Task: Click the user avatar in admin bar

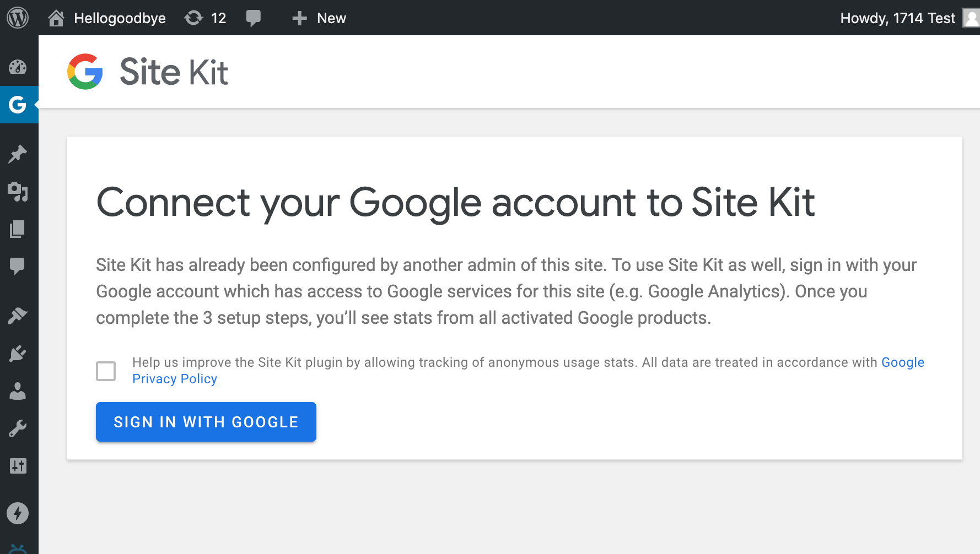Action: [971, 18]
